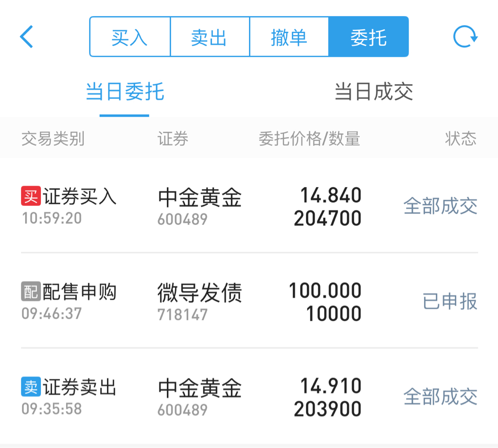Viewport: 498px width, 448px height.
Task: Click 全部成交 status of sell order
Action: tap(441, 396)
